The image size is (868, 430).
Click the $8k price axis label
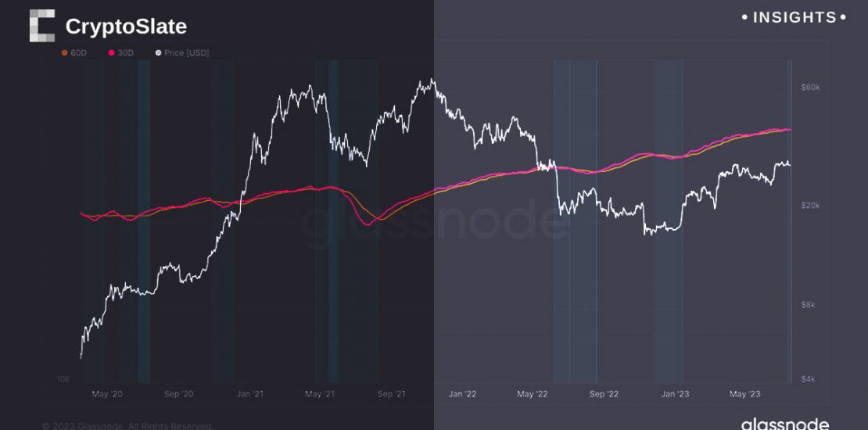(811, 305)
